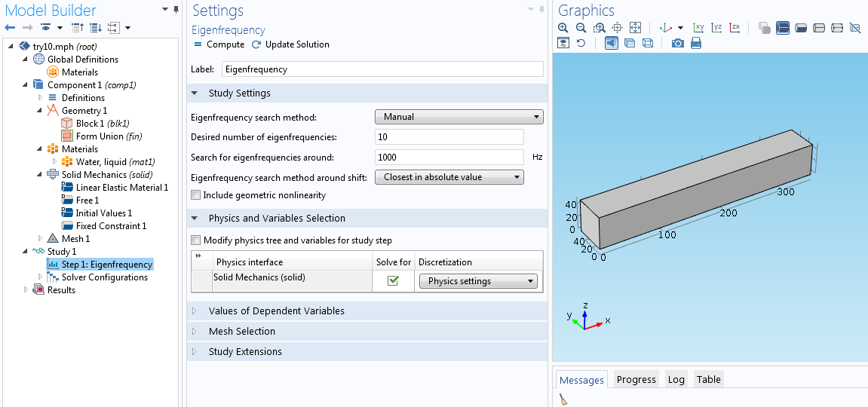The height and width of the screenshot is (407, 868).
Task: Switch to the ZX plane view
Action: coord(735,28)
